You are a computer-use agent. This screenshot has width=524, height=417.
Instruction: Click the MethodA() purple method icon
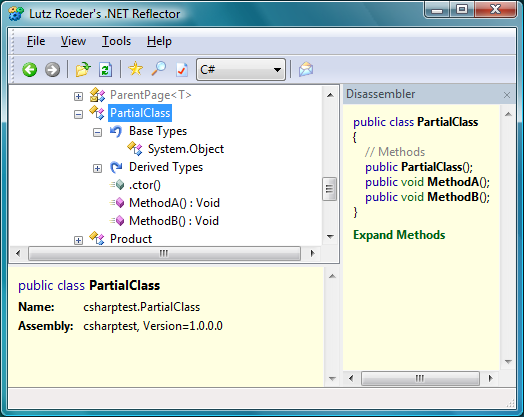click(x=117, y=203)
